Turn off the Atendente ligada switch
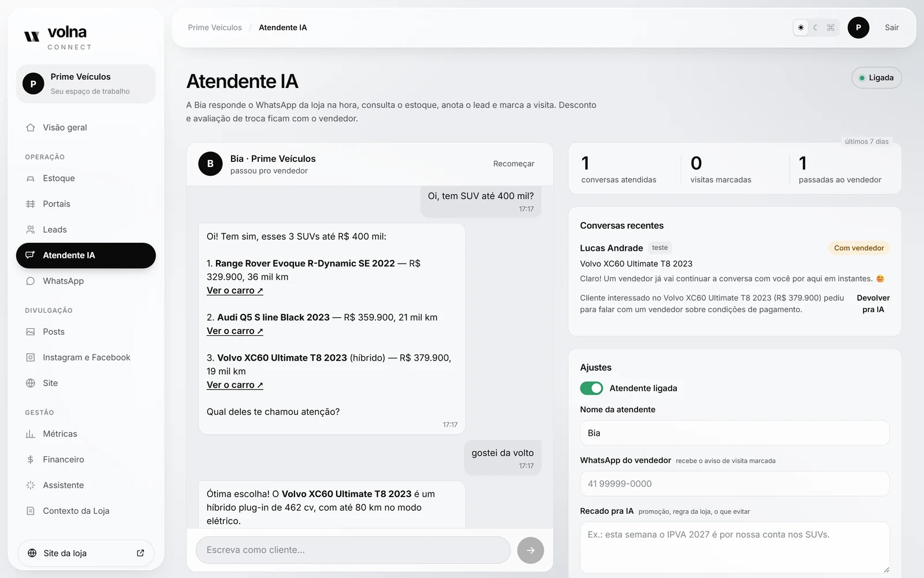Image resolution: width=924 pixels, height=578 pixels. pyautogui.click(x=591, y=388)
